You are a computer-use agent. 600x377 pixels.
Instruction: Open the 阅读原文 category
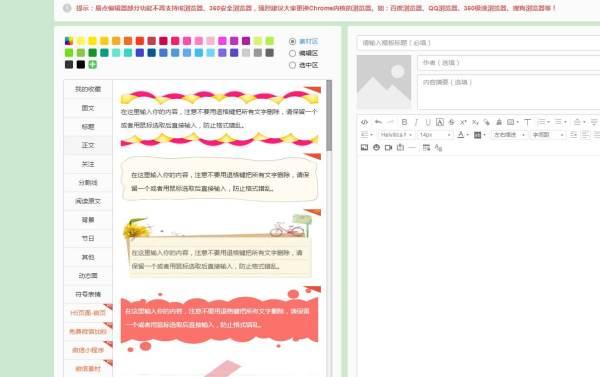(88, 201)
